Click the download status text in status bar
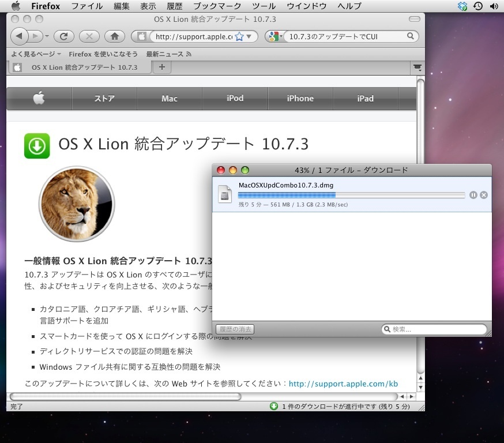 (346, 406)
